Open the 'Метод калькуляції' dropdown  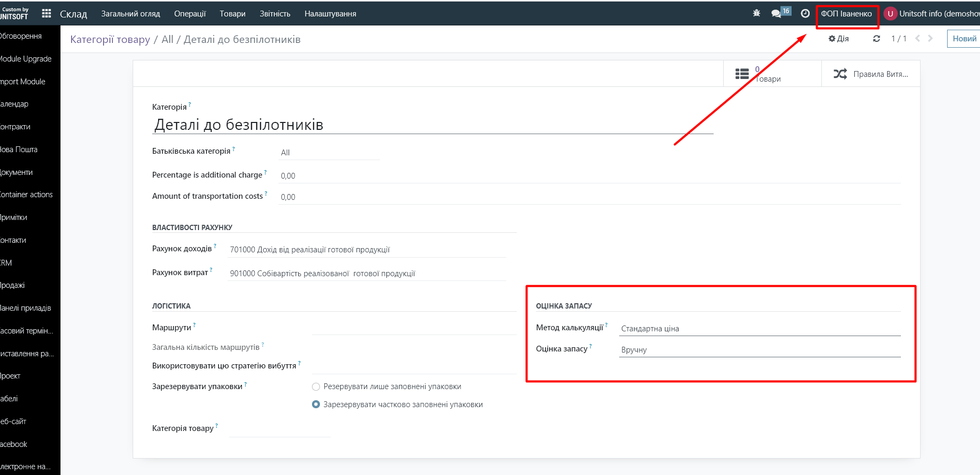coord(759,329)
